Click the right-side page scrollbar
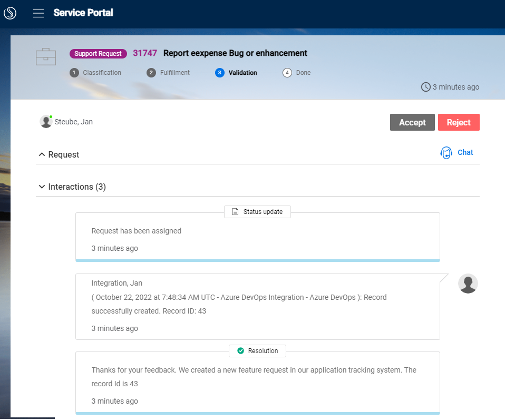Screen dimensions: 505x420 coord(501,211)
